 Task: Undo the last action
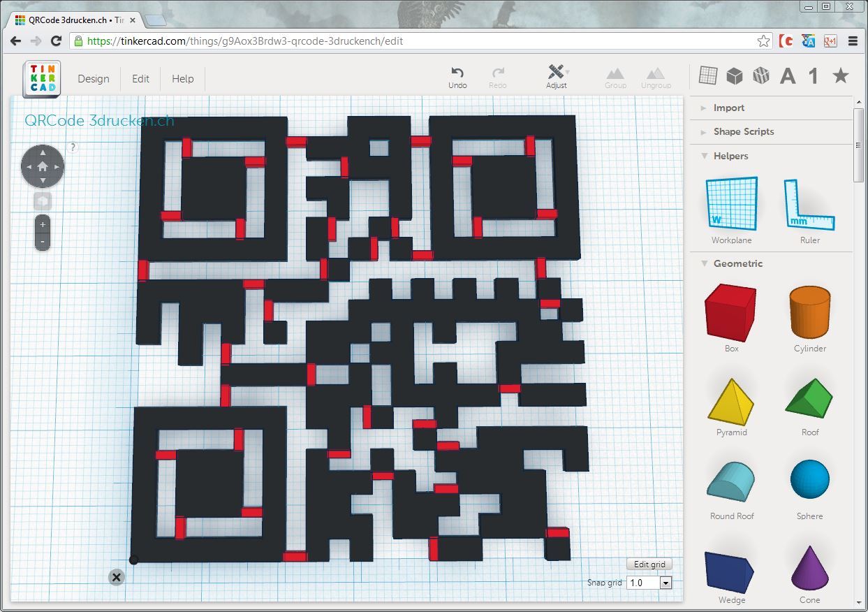coord(457,78)
